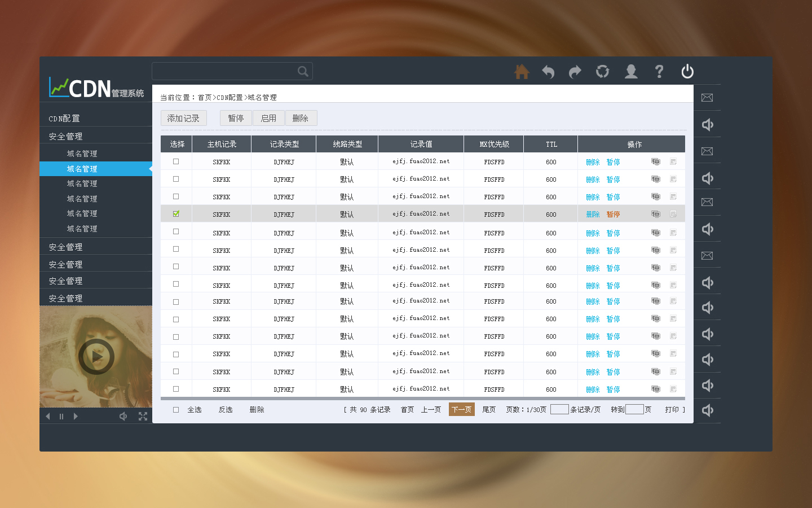
Task: Click the previous track arrow under video
Action: [x=48, y=417]
